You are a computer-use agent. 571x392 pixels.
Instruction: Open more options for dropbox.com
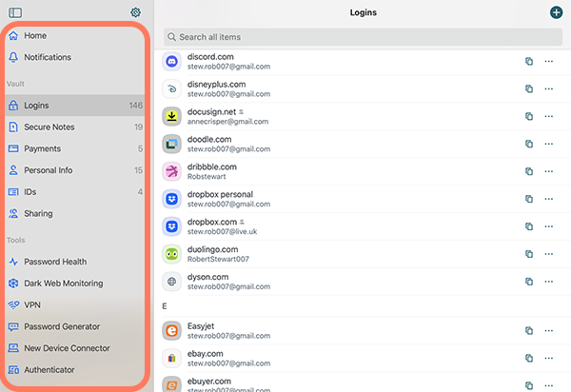click(x=549, y=226)
